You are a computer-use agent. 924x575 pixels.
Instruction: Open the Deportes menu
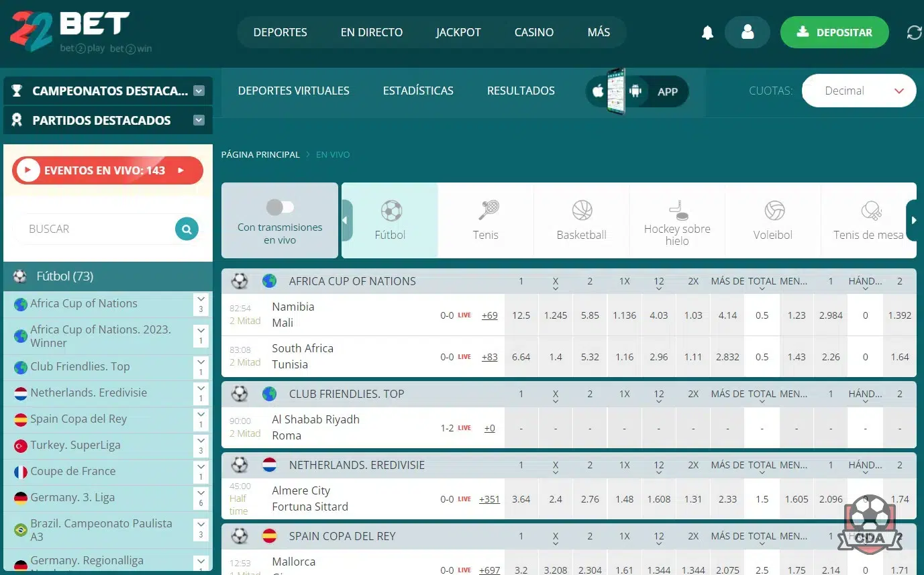click(x=280, y=32)
